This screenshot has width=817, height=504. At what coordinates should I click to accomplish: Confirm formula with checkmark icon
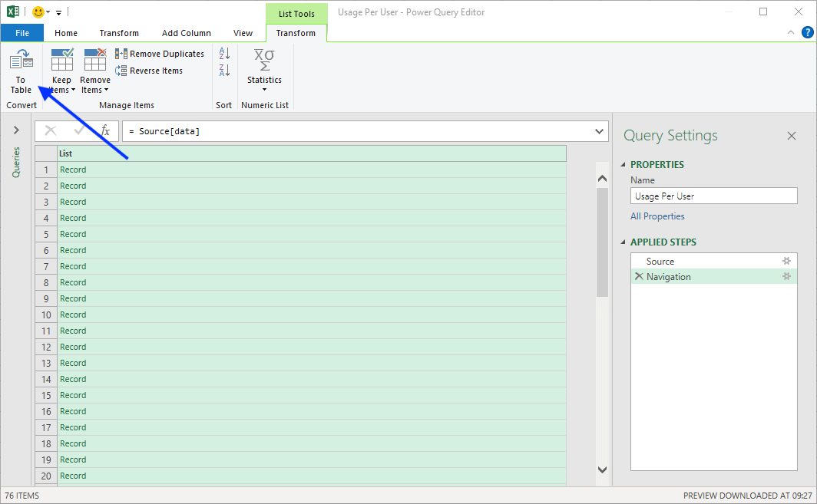(78, 130)
